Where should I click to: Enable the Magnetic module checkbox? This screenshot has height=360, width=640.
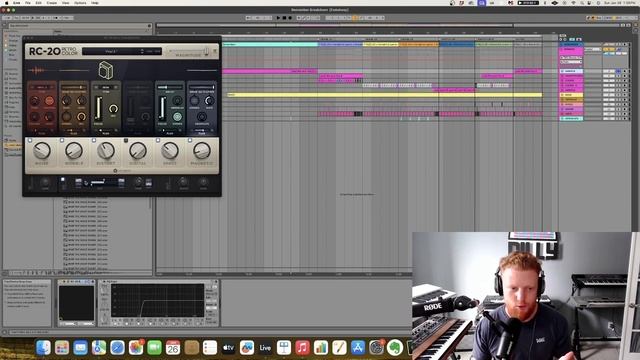[190, 140]
